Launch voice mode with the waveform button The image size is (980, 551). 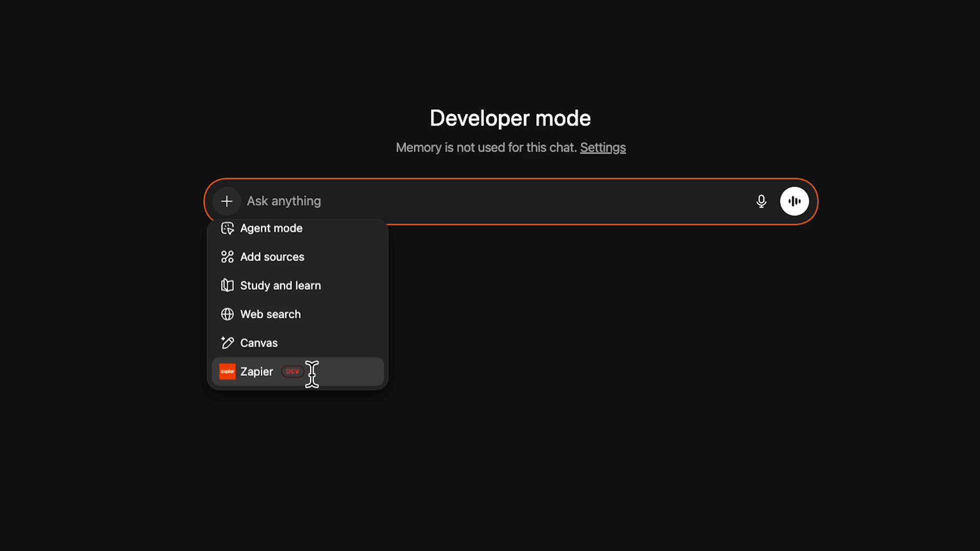794,201
